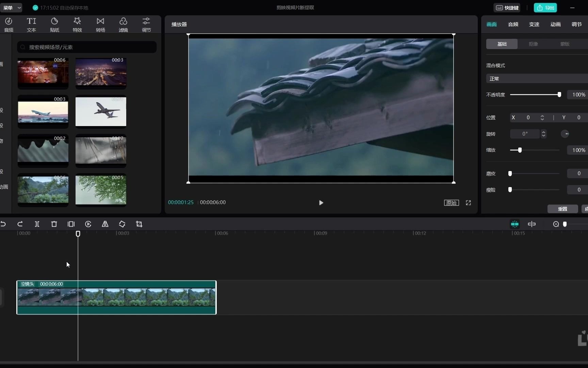588x368 pixels.
Task: Step the rotation value arrows
Action: [x=544, y=134]
